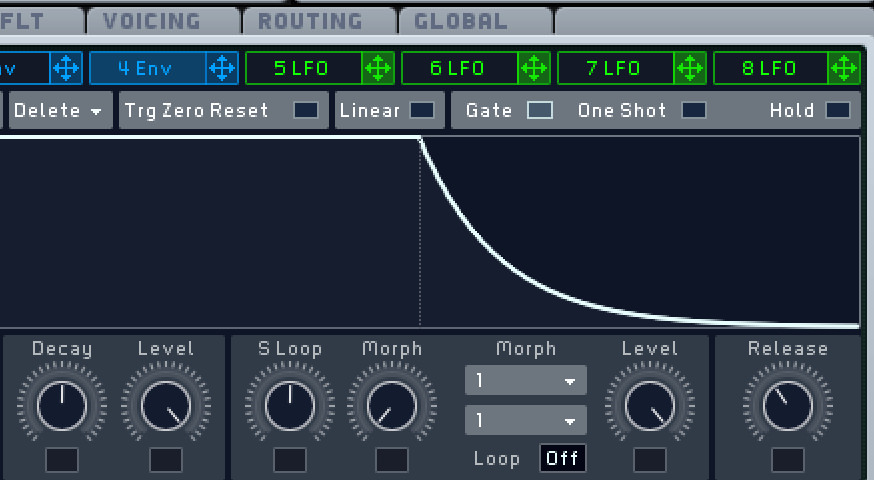Image resolution: width=874 pixels, height=480 pixels.
Task: Select the 5 LFO modulator slot
Action: pos(304,68)
